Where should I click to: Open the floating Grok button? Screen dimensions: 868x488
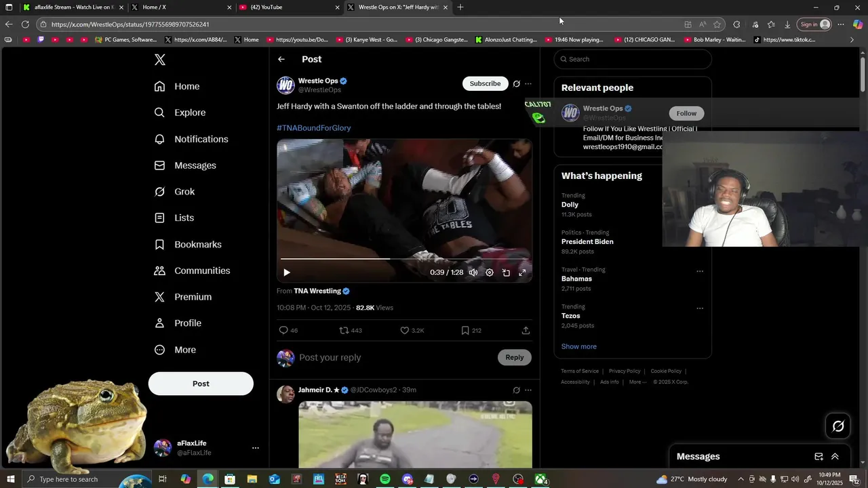tap(838, 426)
